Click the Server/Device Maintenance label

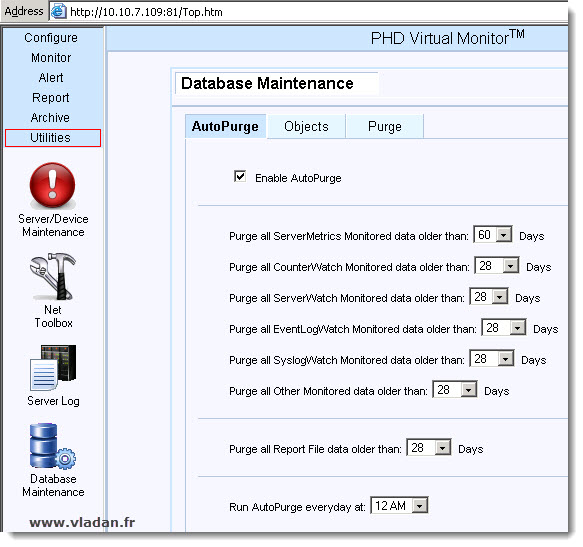tap(53, 225)
